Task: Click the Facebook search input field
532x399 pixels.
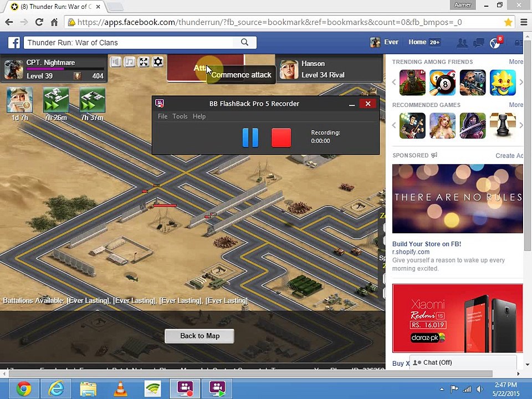Action: pos(129,43)
